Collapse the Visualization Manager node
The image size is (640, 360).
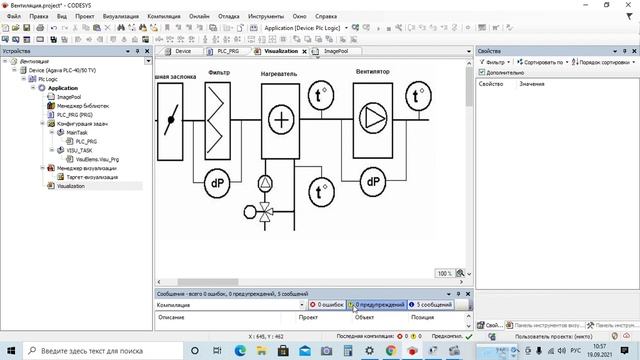[x=42, y=168]
